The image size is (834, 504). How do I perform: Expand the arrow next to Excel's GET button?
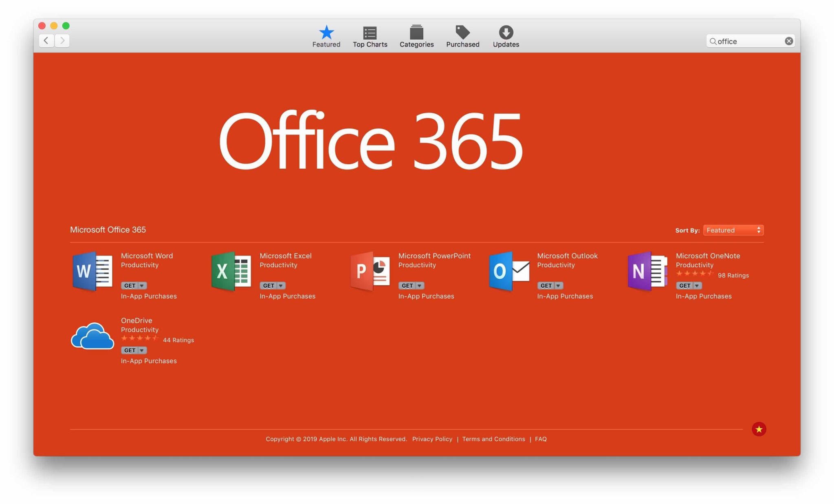click(281, 286)
